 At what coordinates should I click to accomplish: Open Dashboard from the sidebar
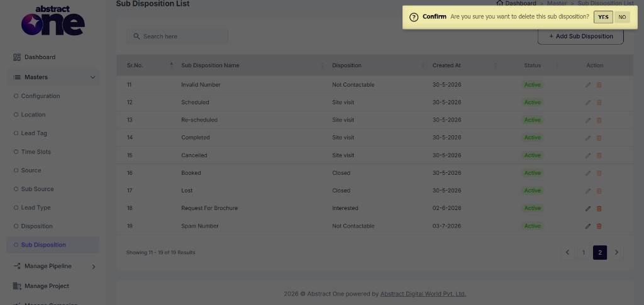pos(40,57)
